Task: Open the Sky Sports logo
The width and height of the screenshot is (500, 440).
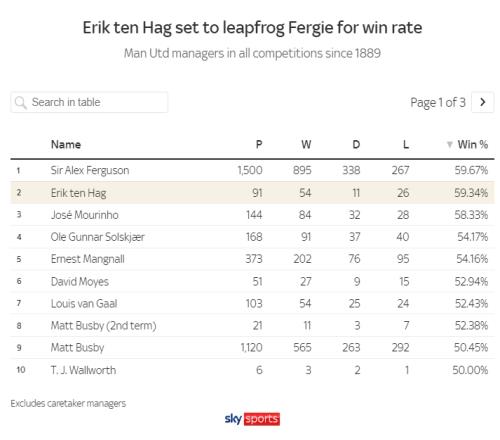Action: 252,419
